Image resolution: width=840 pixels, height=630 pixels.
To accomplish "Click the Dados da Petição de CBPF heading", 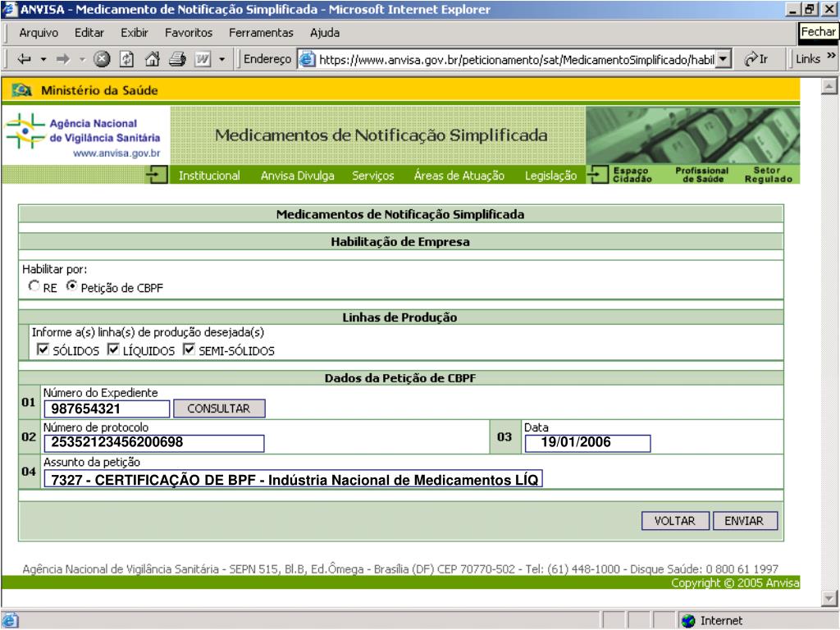I will pos(400,378).
